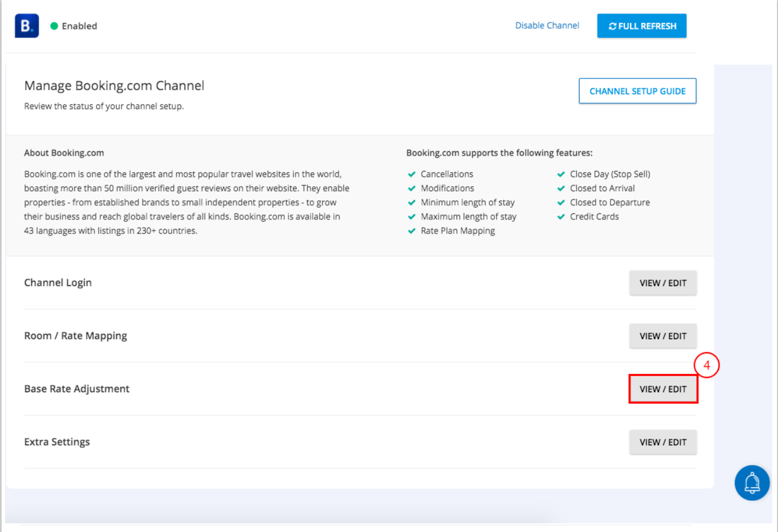The width and height of the screenshot is (778, 532).
Task: Open View / Edit for Extra Settings
Action: coord(662,442)
